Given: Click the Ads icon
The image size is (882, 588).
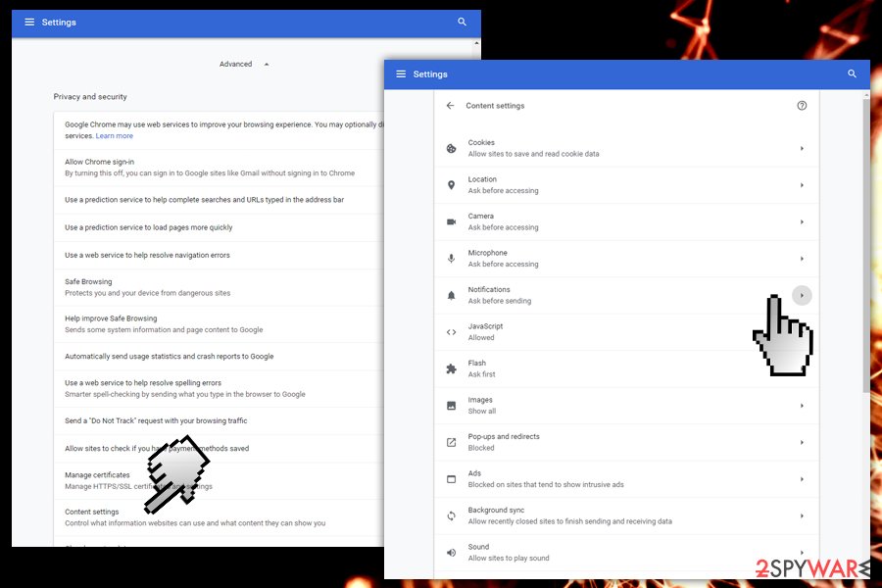Looking at the screenshot, I should tap(451, 479).
